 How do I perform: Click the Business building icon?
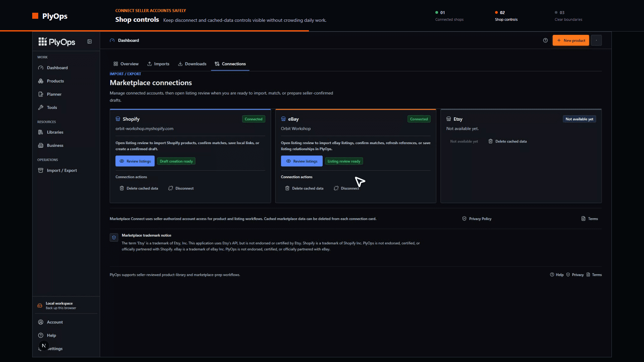click(41, 145)
